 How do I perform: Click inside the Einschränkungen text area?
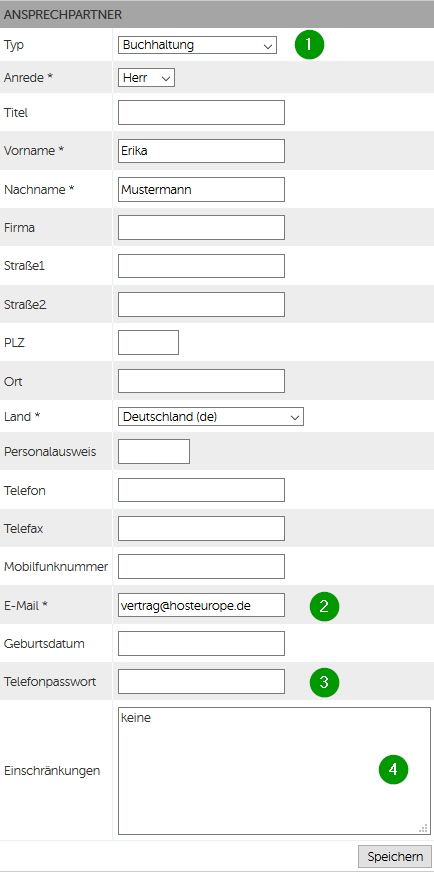[x=274, y=771]
